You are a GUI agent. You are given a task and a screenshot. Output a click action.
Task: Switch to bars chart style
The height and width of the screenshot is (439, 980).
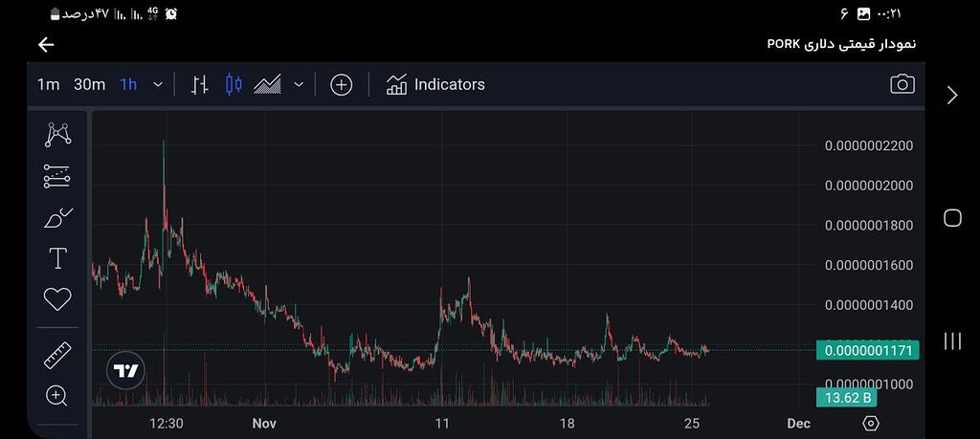tap(199, 84)
